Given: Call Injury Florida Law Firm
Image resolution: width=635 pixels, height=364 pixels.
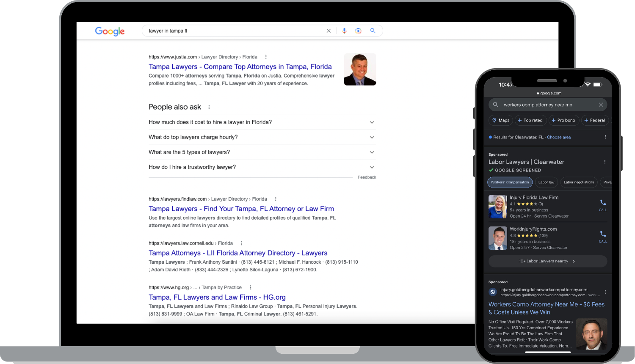Looking at the screenshot, I should coord(603,206).
